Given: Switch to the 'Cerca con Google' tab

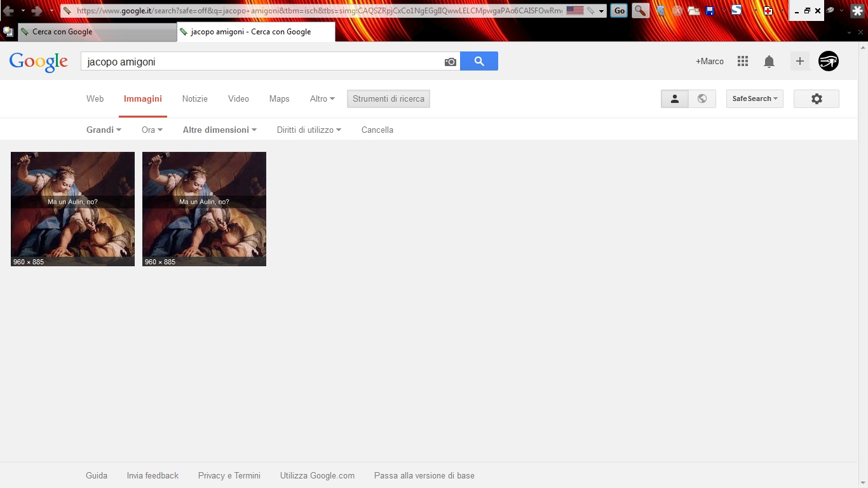Looking at the screenshot, I should (97, 32).
